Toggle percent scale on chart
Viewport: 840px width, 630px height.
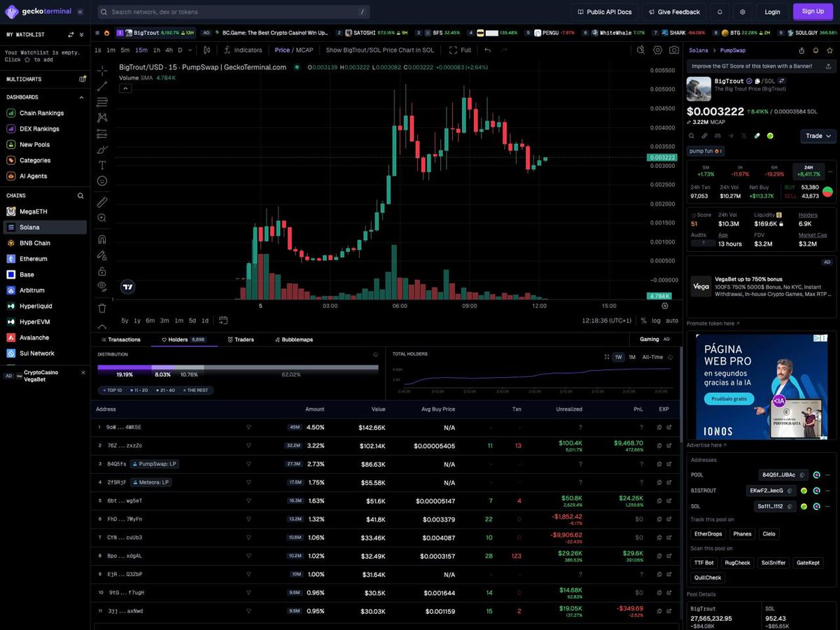coord(643,320)
